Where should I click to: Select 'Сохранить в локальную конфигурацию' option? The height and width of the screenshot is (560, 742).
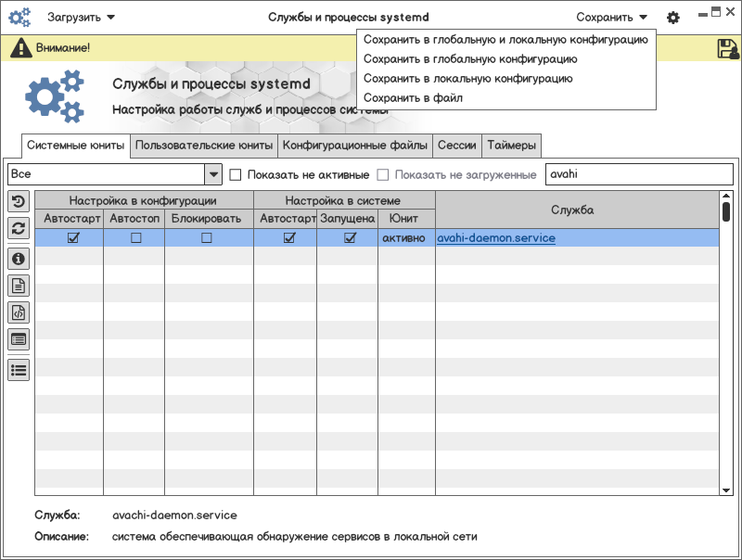pyautogui.click(x=467, y=79)
